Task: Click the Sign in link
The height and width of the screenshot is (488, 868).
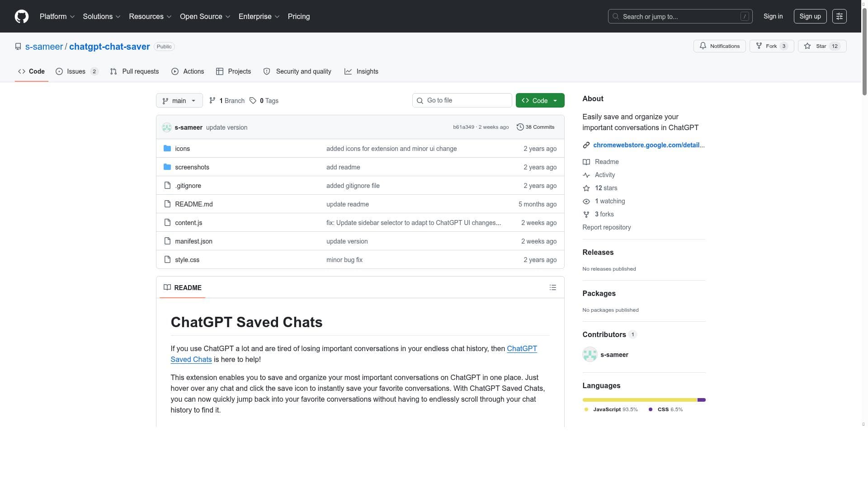Action: click(773, 16)
